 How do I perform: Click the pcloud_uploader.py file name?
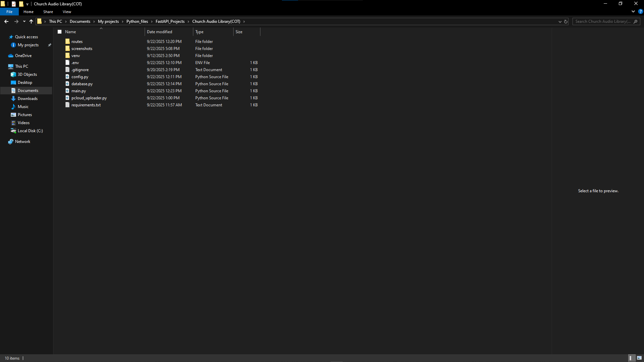pos(89,98)
